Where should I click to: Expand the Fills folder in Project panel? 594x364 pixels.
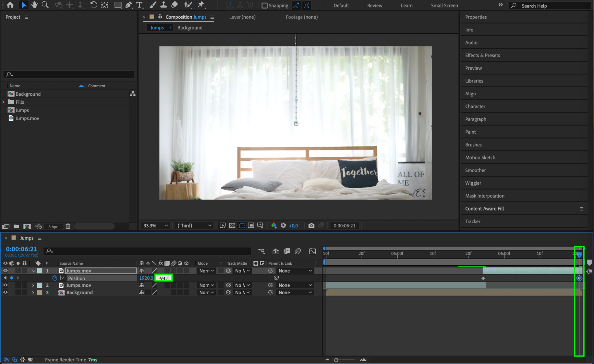tap(4, 102)
